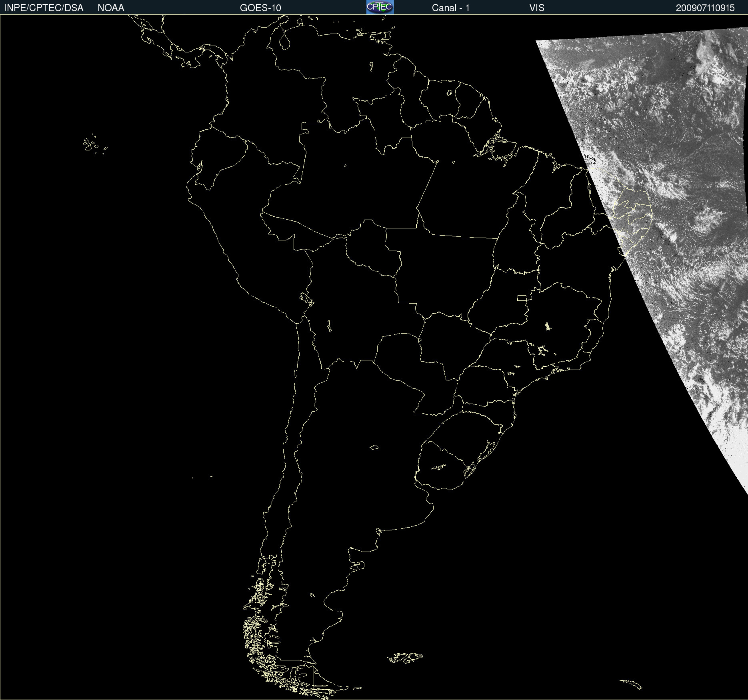The height and width of the screenshot is (700, 748).
Task: Click the GOES-10 satellite name
Action: [x=260, y=8]
